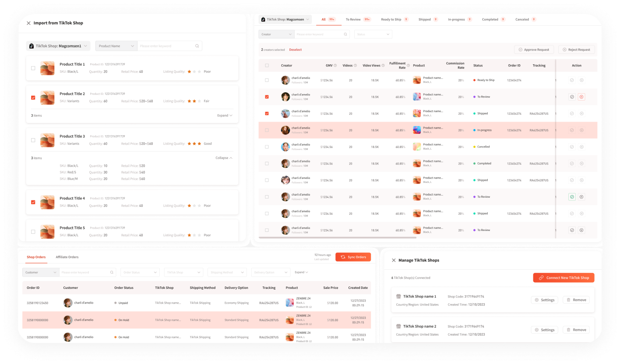Close the Import from TikTok Shop panel
Screen dimensions: 620x364
click(28, 23)
